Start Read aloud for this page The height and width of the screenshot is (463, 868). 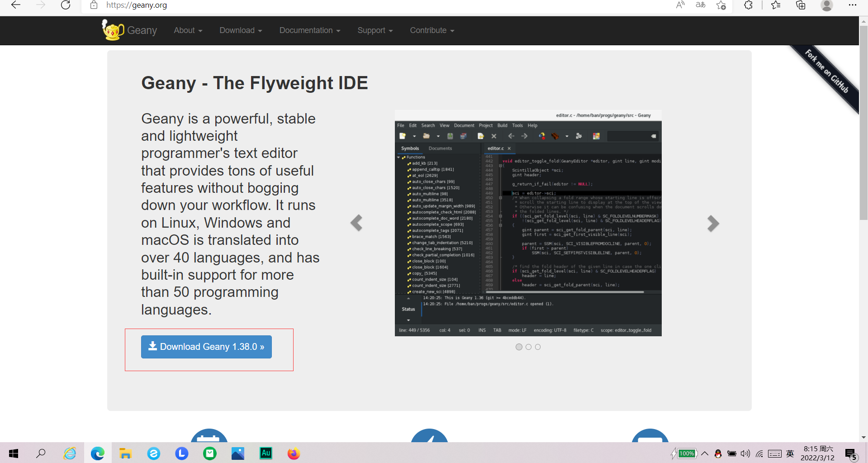[x=680, y=5]
